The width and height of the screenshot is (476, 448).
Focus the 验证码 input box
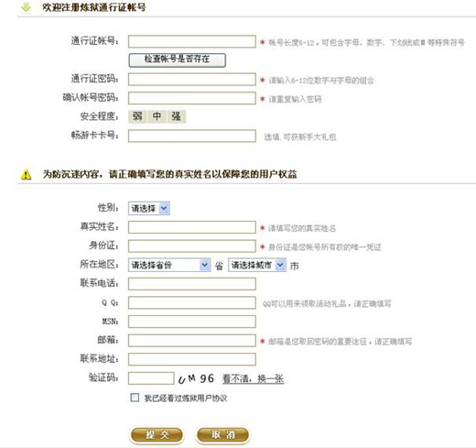pos(151,378)
